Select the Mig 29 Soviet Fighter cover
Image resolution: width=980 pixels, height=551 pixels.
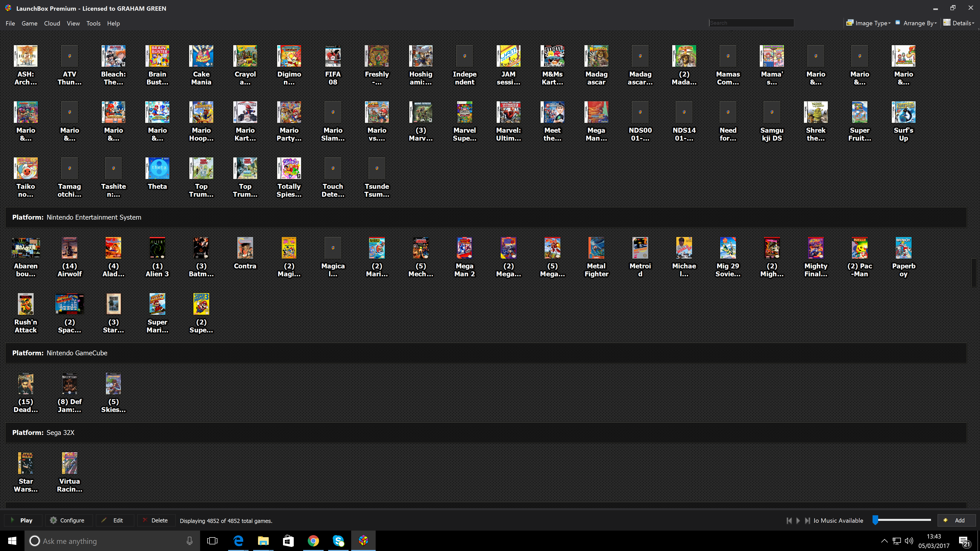tap(728, 247)
